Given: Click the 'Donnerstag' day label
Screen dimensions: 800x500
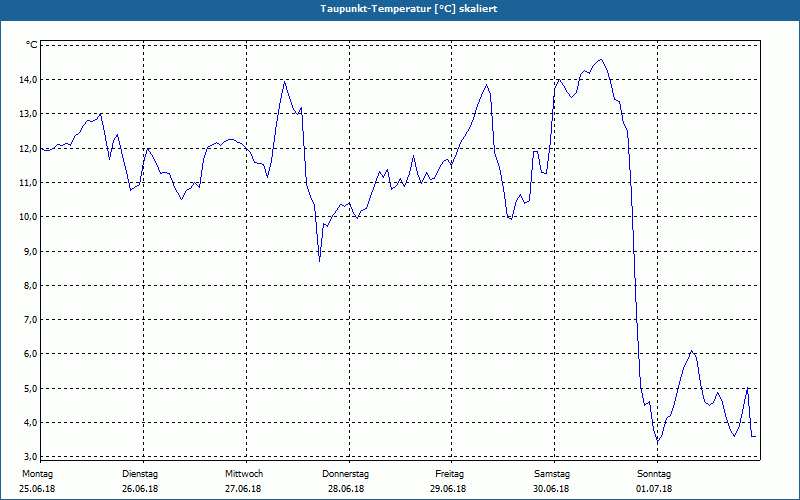Looking at the screenshot, I should coord(345,474).
